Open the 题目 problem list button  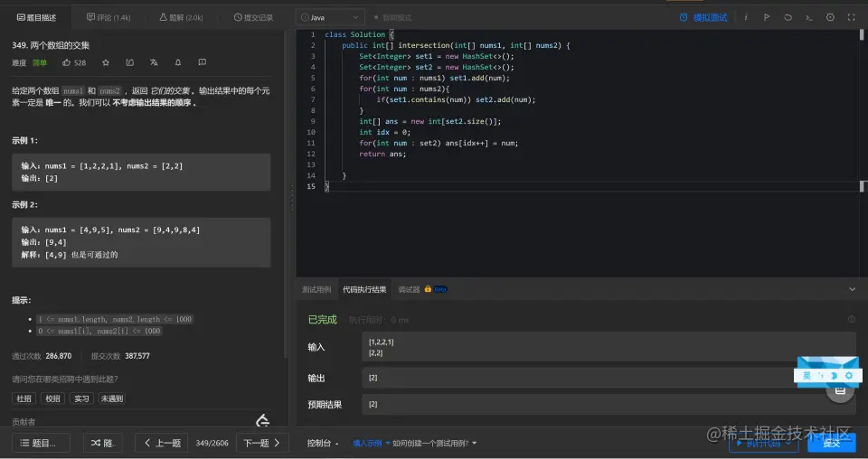click(41, 443)
